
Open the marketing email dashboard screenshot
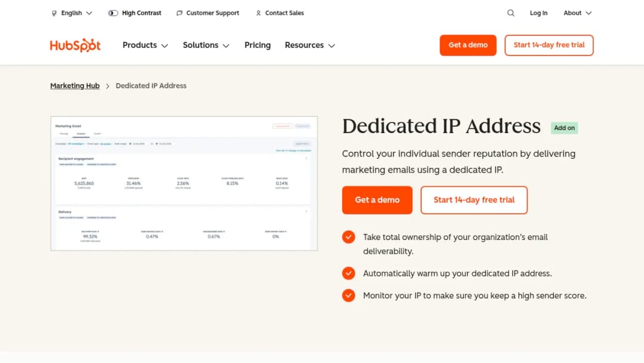click(184, 183)
